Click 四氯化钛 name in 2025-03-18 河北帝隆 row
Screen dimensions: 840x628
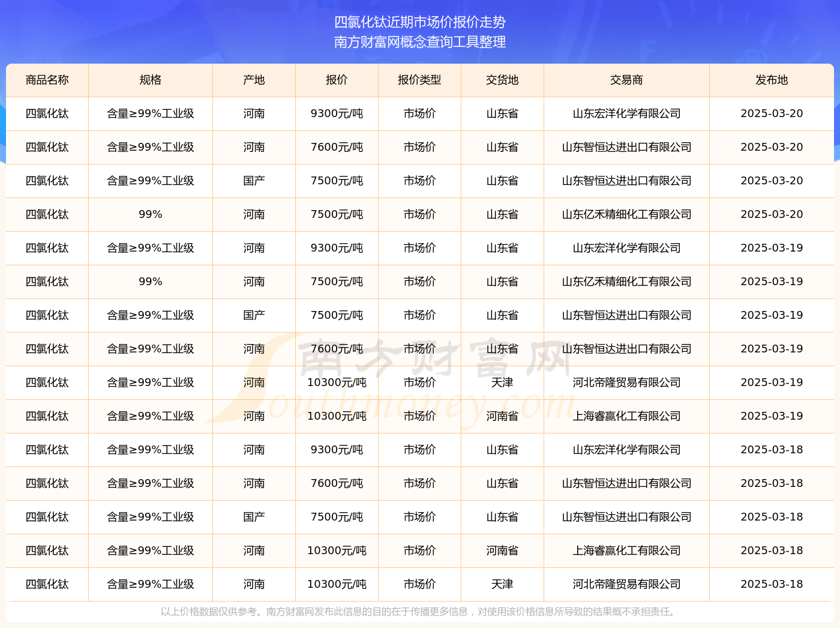click(47, 584)
